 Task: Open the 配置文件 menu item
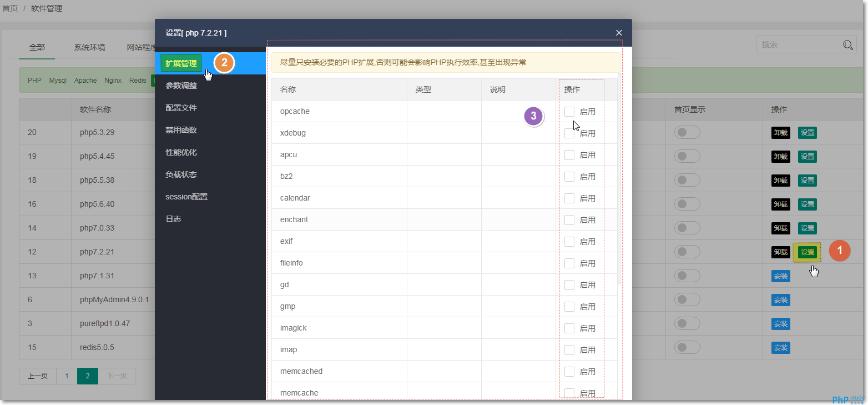click(x=210, y=108)
